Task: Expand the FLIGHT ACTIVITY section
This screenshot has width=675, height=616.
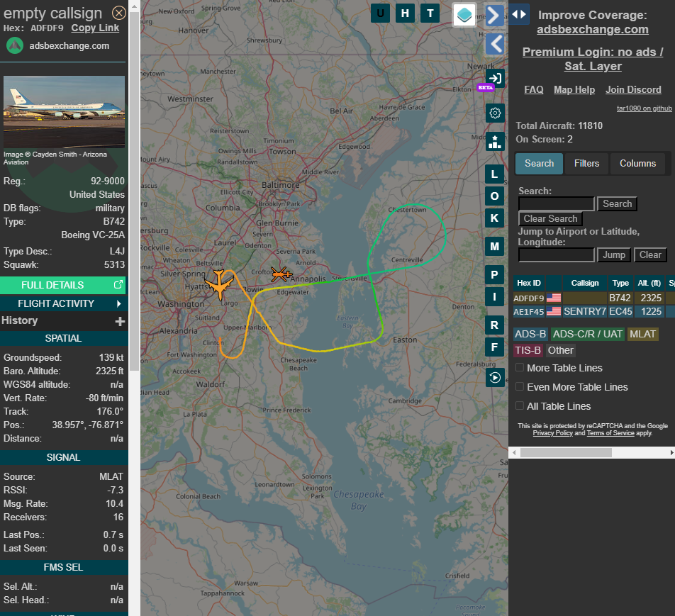Action: tap(63, 303)
